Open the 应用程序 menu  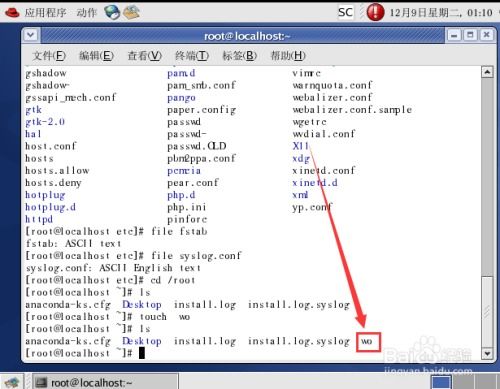pyautogui.click(x=45, y=13)
